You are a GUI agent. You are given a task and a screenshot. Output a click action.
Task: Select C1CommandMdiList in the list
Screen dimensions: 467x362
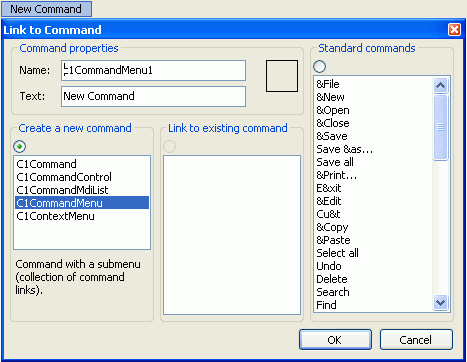(82, 190)
